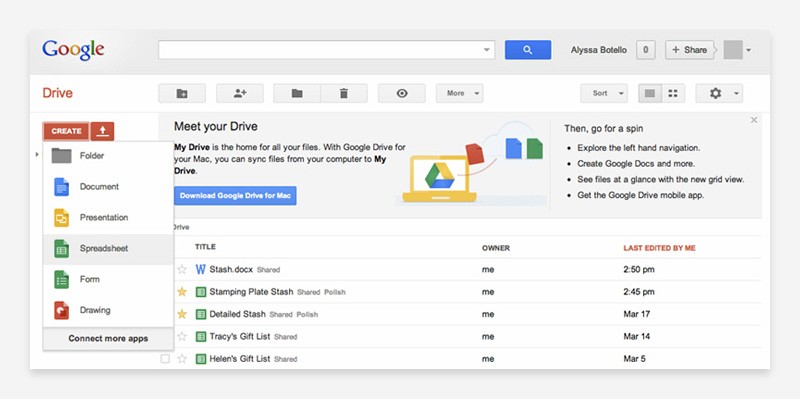This screenshot has width=800, height=399.
Task: Click Connect more apps
Action: (x=108, y=338)
